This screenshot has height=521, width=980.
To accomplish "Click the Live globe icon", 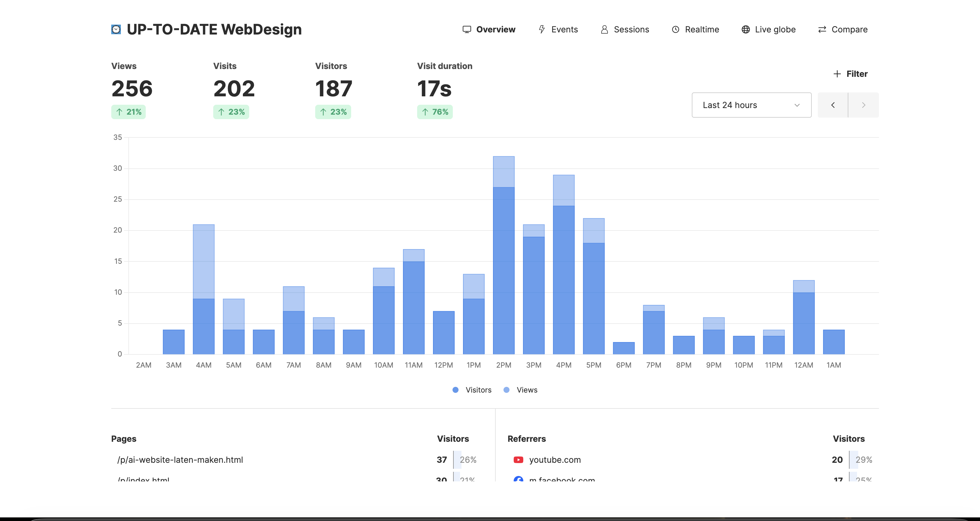I will tap(746, 29).
